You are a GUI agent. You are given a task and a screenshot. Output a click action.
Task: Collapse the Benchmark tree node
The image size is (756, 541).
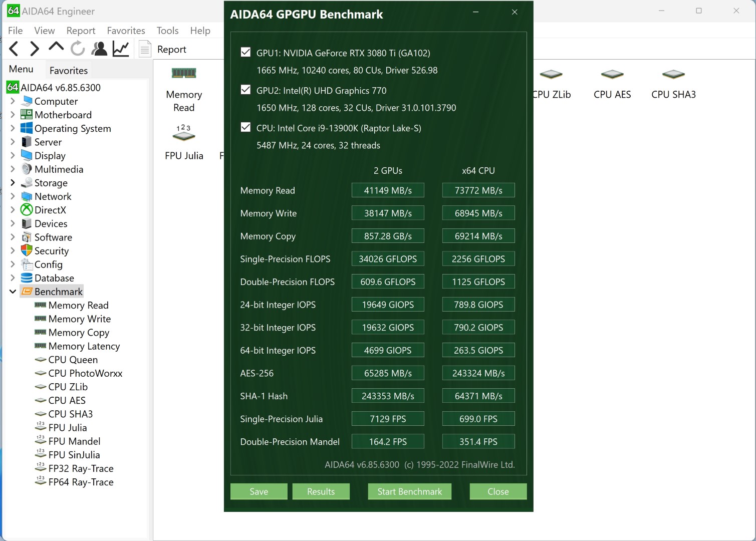tap(13, 292)
